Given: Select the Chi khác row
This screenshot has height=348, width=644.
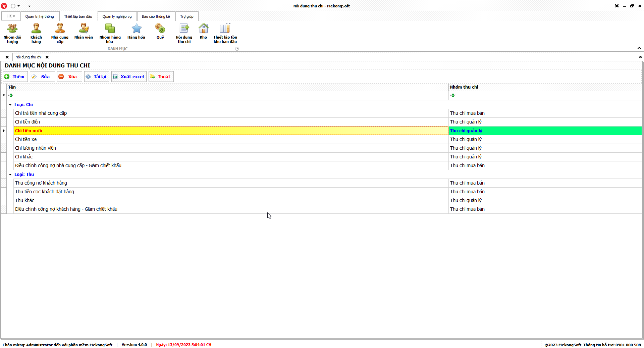Looking at the screenshot, I should [x=328, y=157].
